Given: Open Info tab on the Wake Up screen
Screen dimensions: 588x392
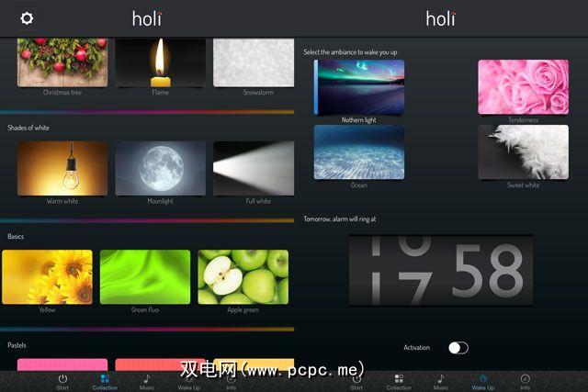Looking at the screenshot, I should click(x=525, y=382).
